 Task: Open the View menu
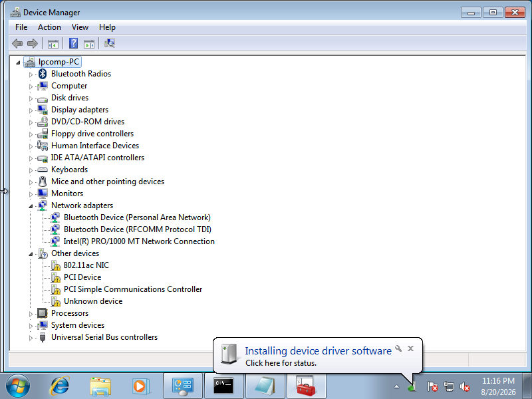[80, 27]
